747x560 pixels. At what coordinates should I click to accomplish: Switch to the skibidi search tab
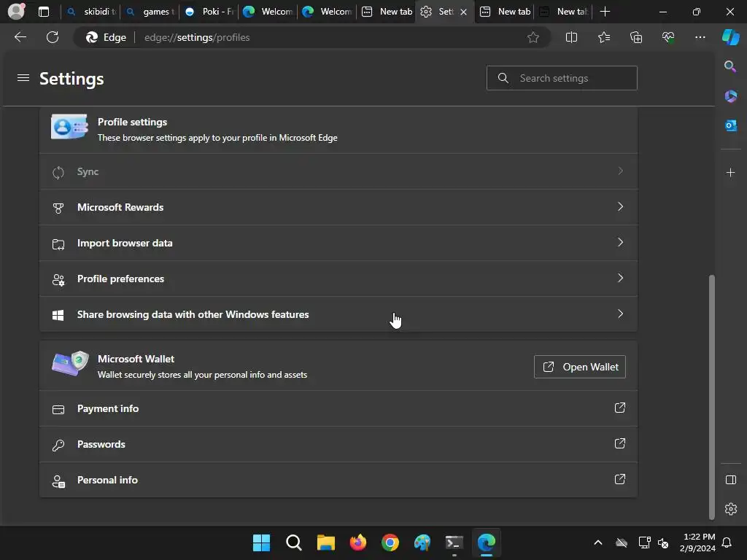point(91,12)
